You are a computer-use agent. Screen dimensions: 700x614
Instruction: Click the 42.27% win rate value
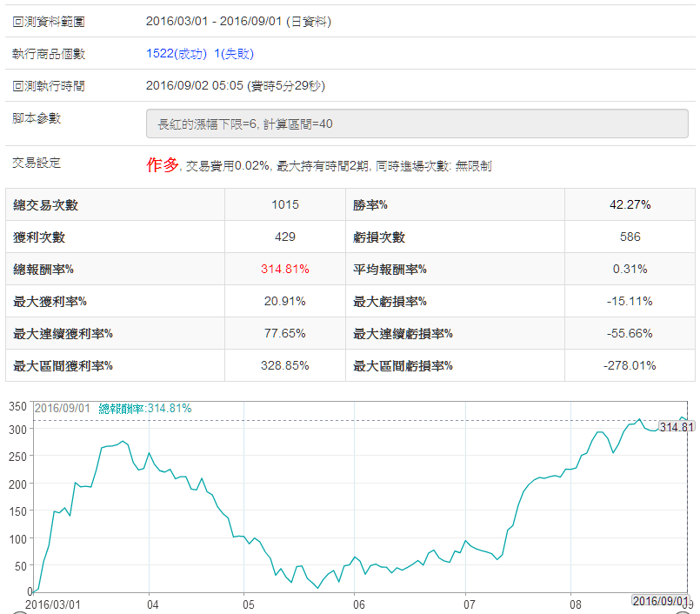(630, 205)
